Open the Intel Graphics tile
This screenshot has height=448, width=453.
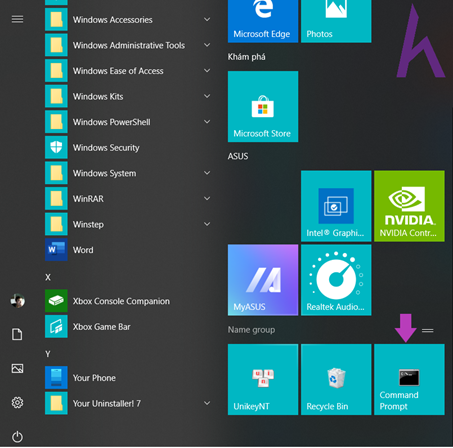(336, 206)
